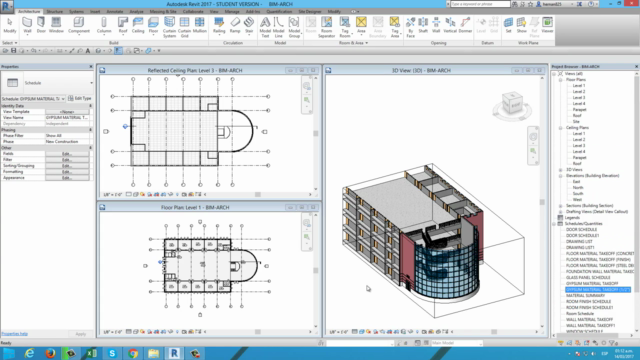Viewport: 640px width, 360px height.
Task: Select the Window tool
Action: [x=56, y=25]
